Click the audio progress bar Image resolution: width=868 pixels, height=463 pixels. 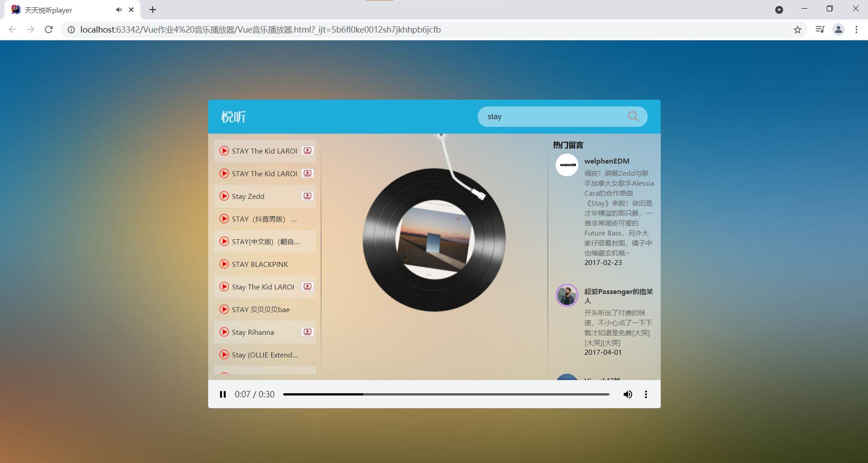tap(446, 394)
